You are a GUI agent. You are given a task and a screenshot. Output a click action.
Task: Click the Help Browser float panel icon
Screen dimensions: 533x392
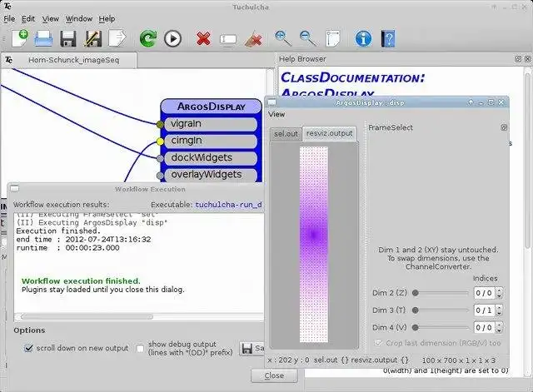(518, 59)
